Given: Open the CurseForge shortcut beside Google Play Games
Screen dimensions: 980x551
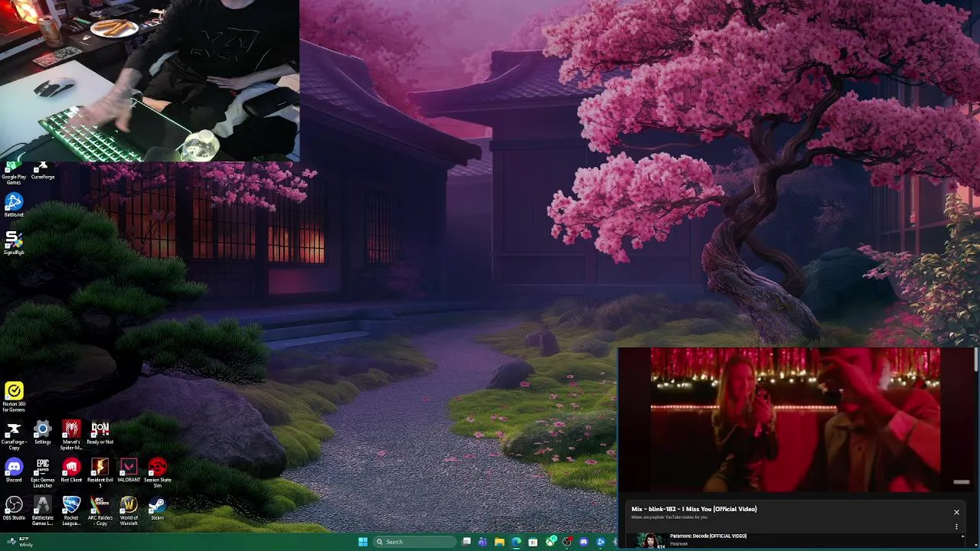Looking at the screenshot, I should point(43,171).
